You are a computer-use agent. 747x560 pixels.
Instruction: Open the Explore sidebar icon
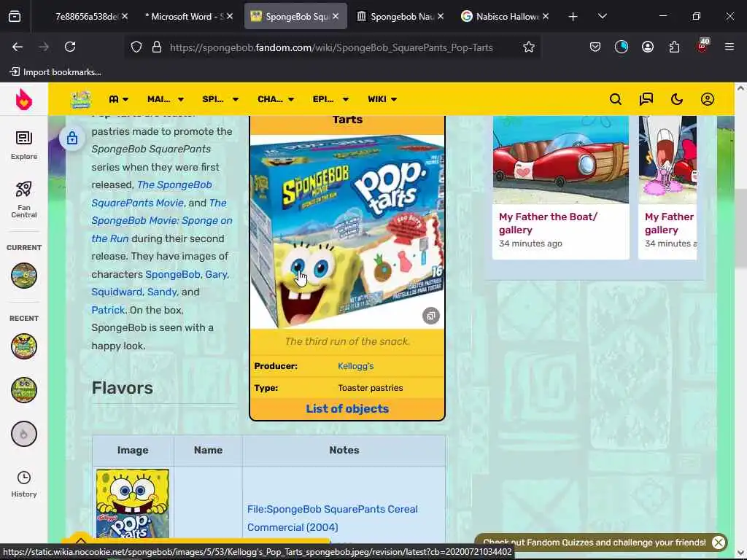click(x=24, y=145)
